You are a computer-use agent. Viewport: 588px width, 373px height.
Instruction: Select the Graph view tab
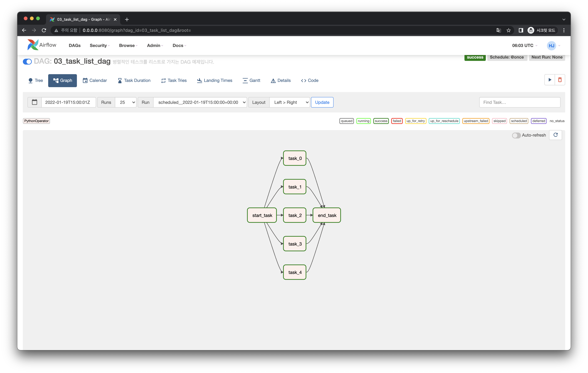63,80
